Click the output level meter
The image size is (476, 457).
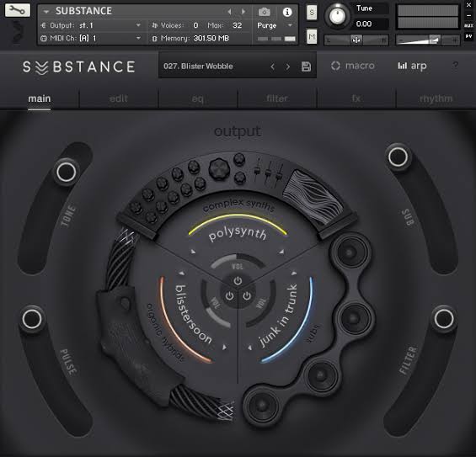pyautogui.click(x=428, y=17)
